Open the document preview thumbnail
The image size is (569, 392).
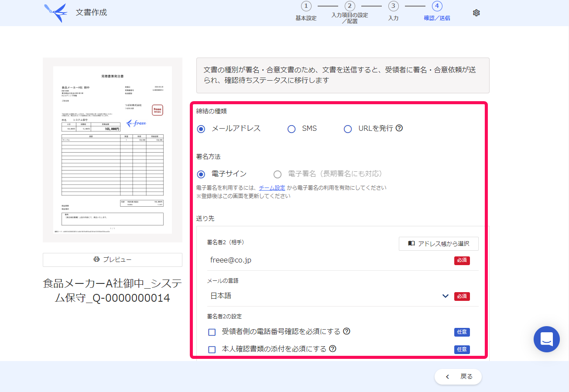coord(113,150)
